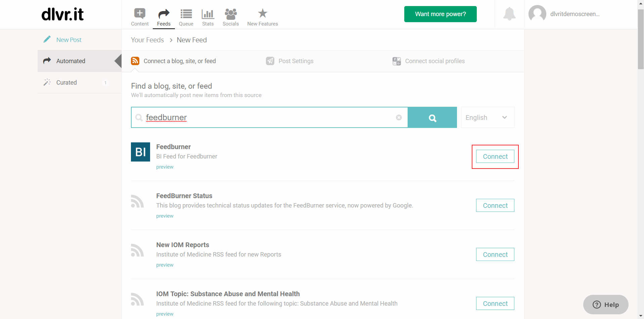This screenshot has width=644, height=319.
Task: Click the Curated count badge
Action: (x=105, y=83)
